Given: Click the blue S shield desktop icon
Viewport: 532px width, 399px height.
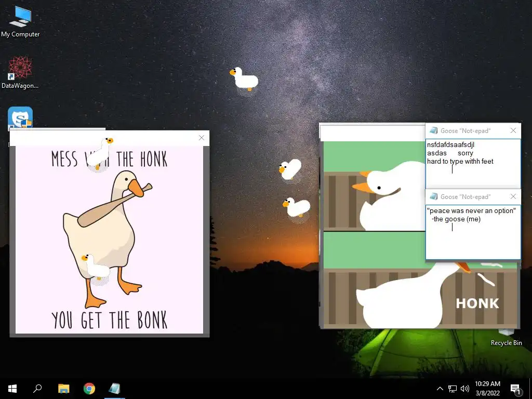Looking at the screenshot, I should pos(20,117).
